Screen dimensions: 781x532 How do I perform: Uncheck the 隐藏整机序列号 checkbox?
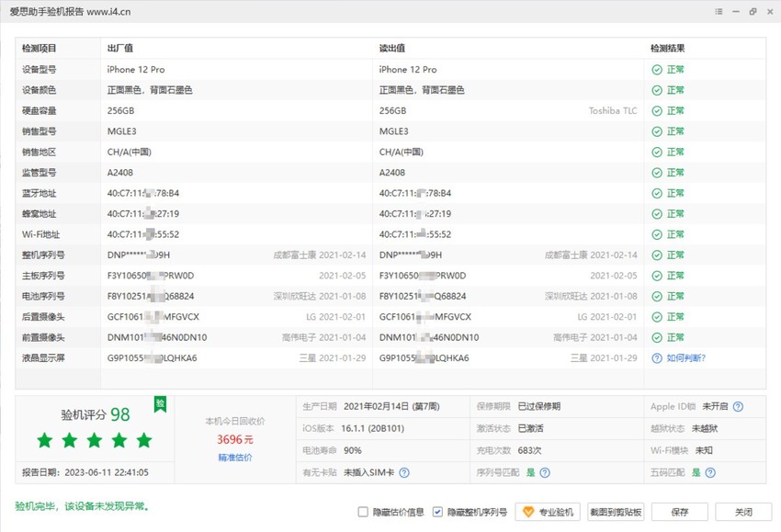point(437,512)
